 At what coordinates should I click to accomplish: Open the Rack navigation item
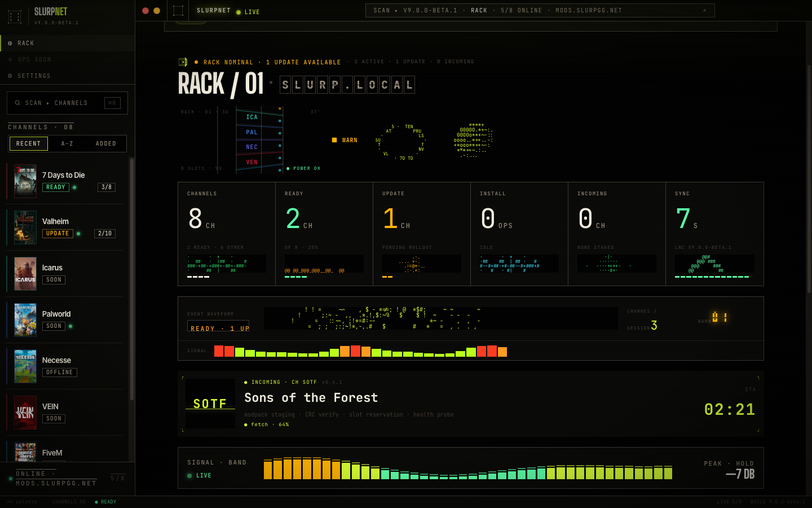67,43
